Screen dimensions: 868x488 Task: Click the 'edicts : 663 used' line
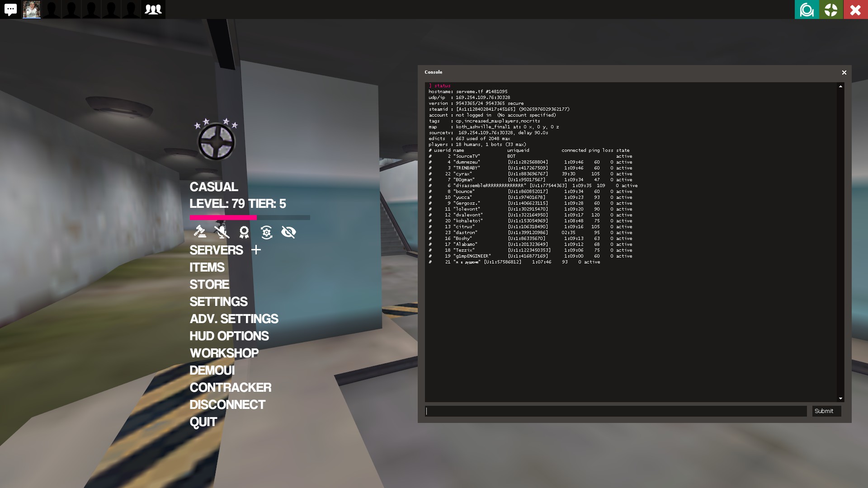pyautogui.click(x=469, y=138)
